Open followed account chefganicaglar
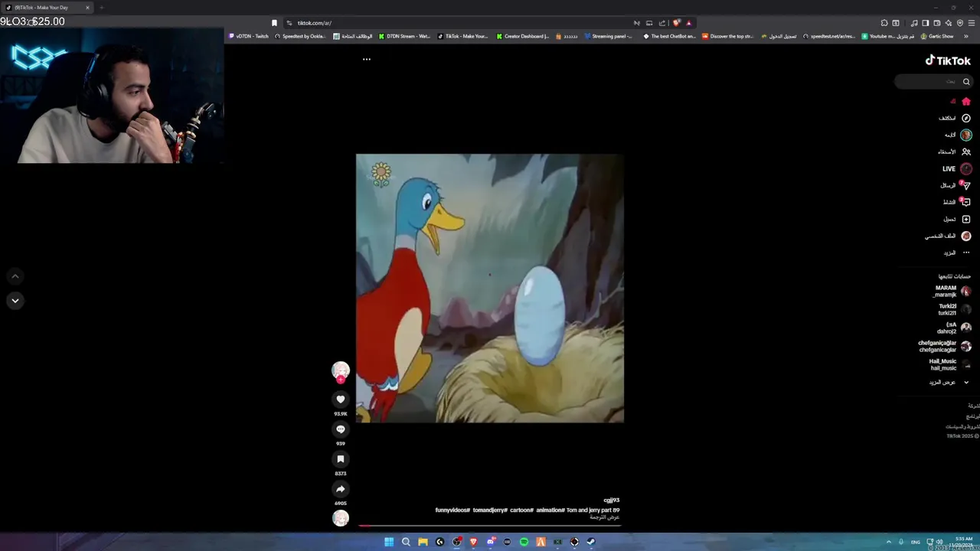Image resolution: width=980 pixels, height=551 pixels. point(945,346)
